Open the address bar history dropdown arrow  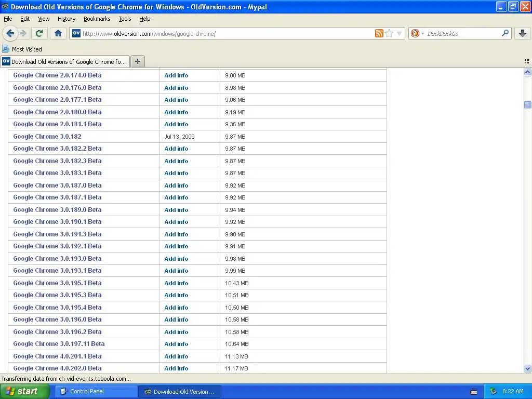tap(400, 33)
